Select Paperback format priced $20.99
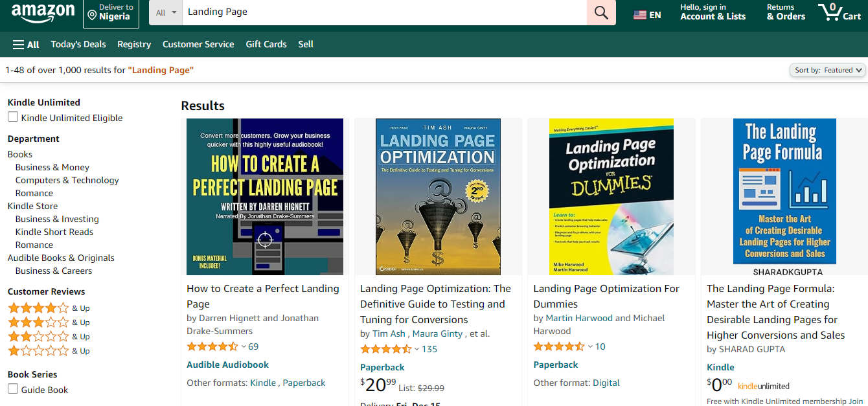Screen dimensions: 868x406 click(382, 367)
